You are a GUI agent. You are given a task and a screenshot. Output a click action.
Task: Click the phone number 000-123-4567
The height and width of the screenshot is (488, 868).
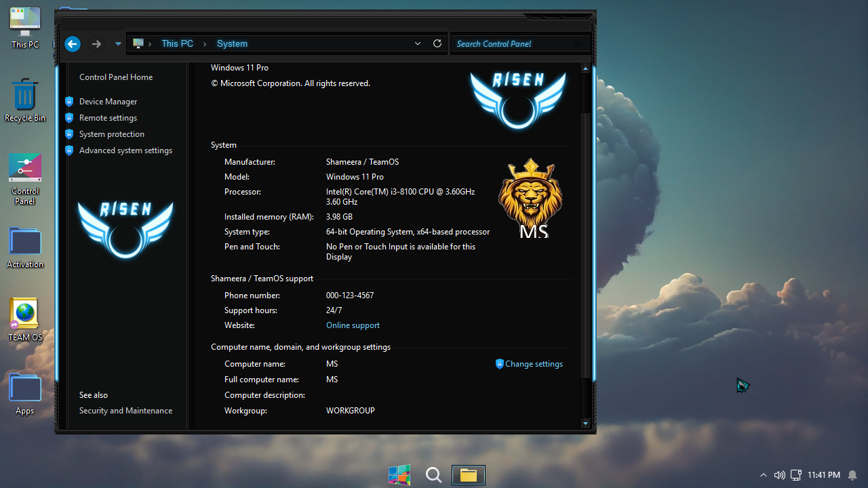click(x=350, y=296)
